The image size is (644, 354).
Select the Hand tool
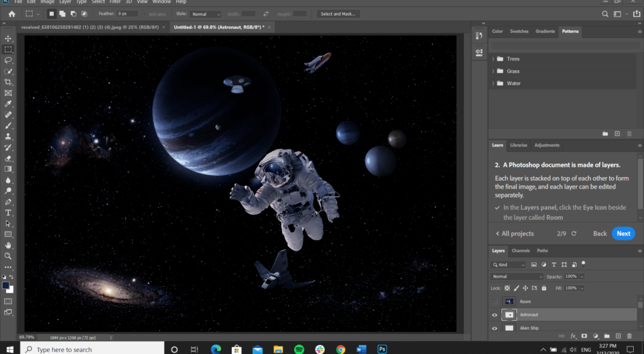7,245
